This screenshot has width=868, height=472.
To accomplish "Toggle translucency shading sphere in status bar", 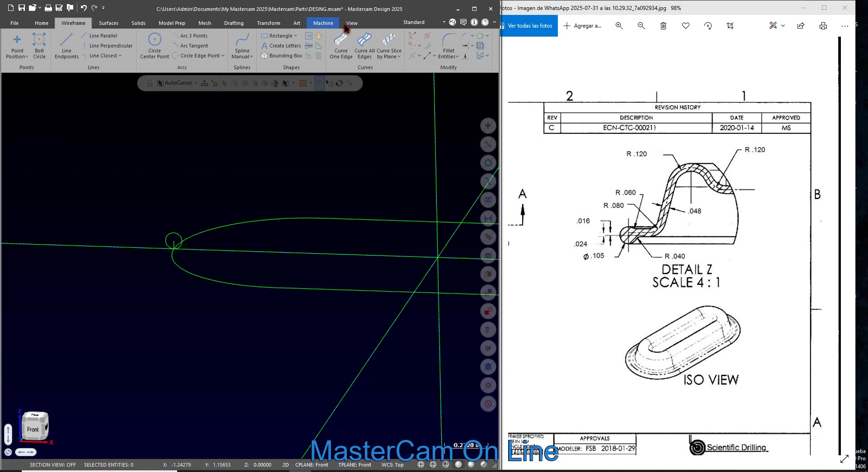I will tap(483, 464).
